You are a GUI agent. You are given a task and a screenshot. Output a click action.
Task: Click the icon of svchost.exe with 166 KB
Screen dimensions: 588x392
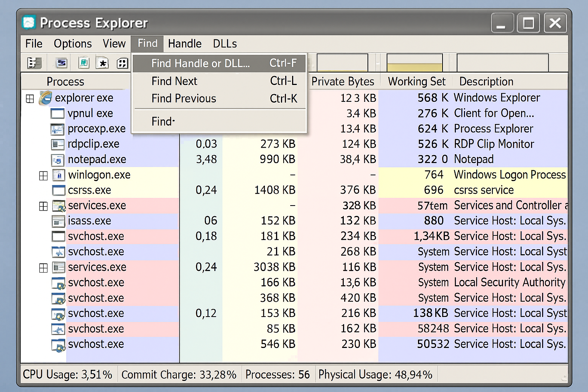pyautogui.click(x=59, y=283)
